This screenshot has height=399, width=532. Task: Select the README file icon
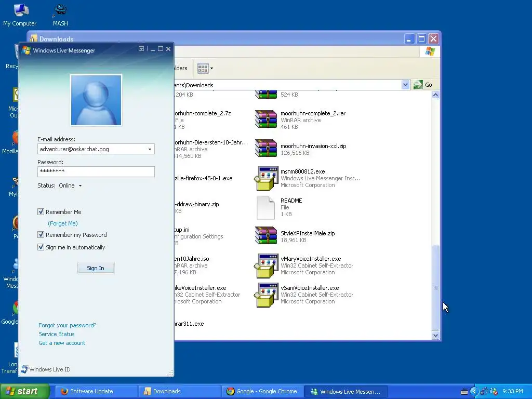click(x=265, y=207)
